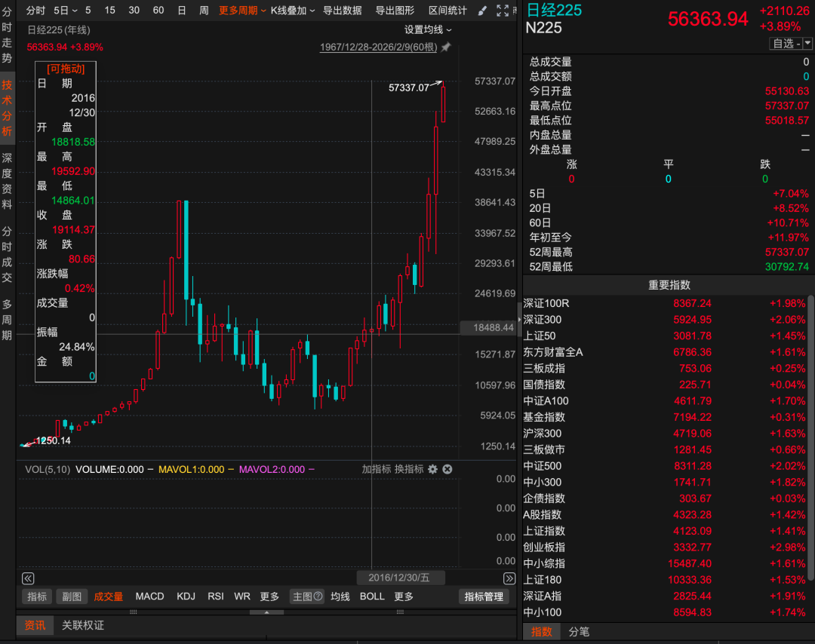Toggle fullscreen chart view icon
Viewport: 815px width, 644px height.
click(503, 11)
